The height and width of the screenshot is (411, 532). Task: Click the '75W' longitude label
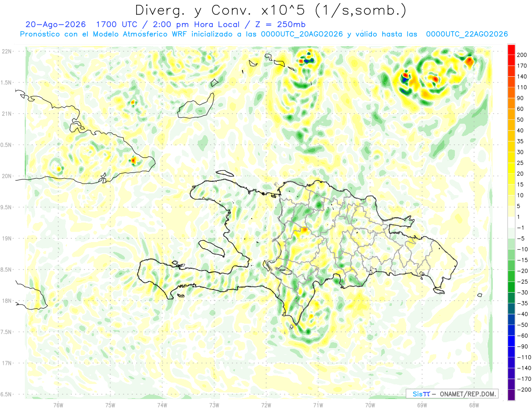[x=110, y=405]
